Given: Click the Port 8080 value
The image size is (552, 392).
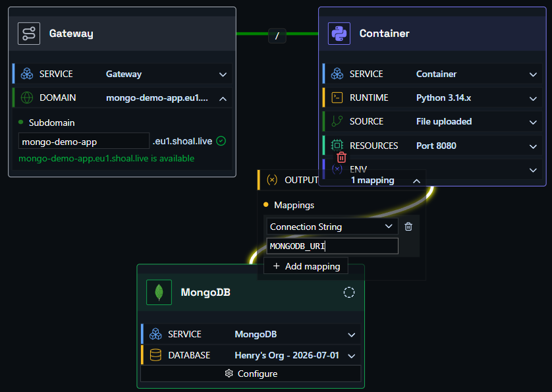Looking at the screenshot, I should (436, 146).
